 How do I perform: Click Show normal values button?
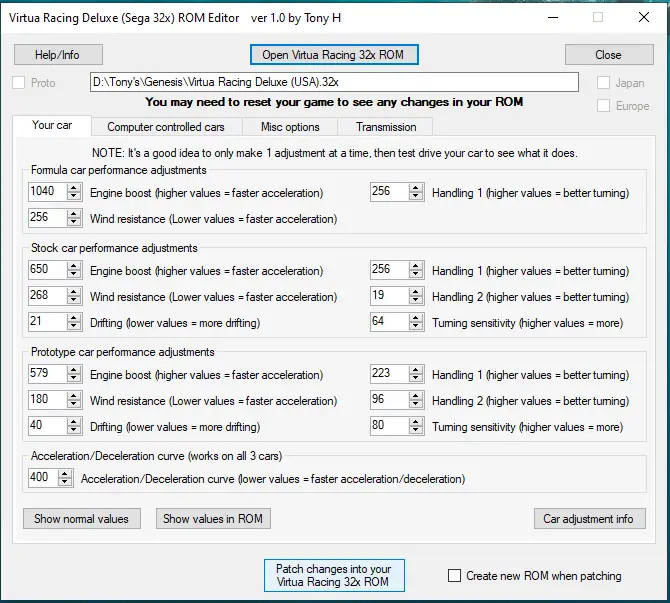click(x=82, y=518)
